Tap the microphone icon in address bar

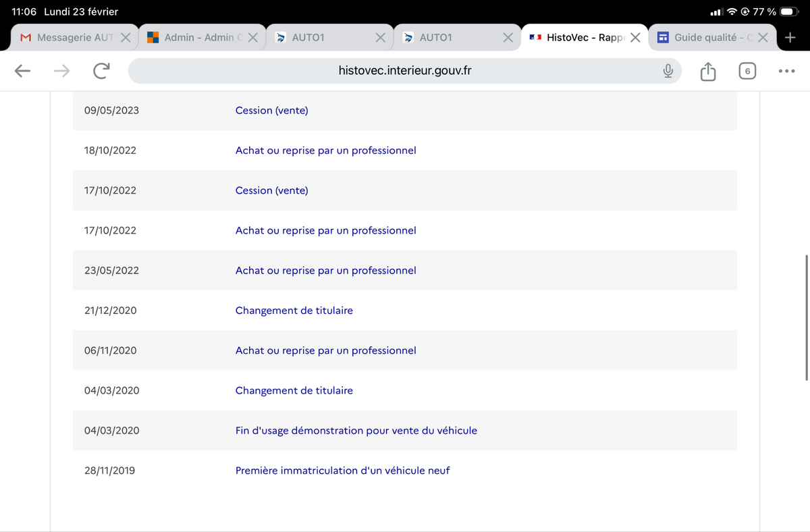point(668,71)
